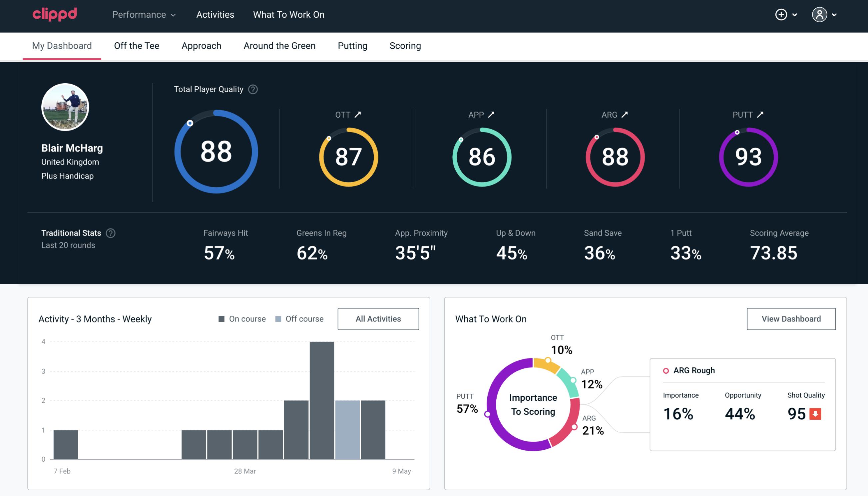
Task: Click the All Activities button
Action: (x=379, y=319)
